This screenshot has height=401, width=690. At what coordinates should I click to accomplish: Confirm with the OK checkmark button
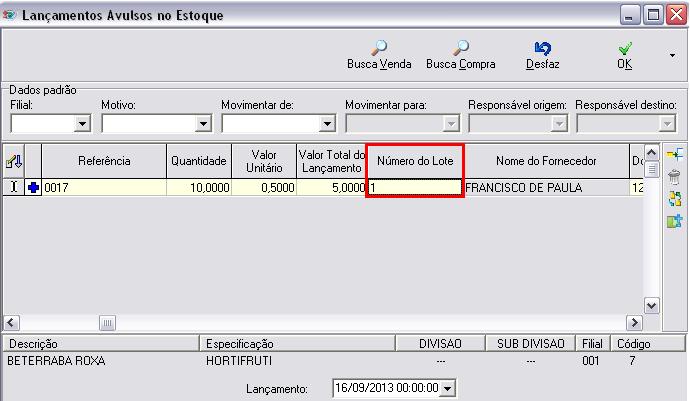624,55
